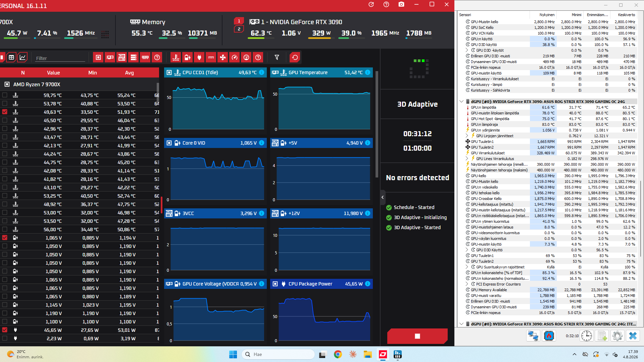Uncheck the 1,065 V / 1,194 V row
The width and height of the screenshot is (644, 362).
point(5,238)
